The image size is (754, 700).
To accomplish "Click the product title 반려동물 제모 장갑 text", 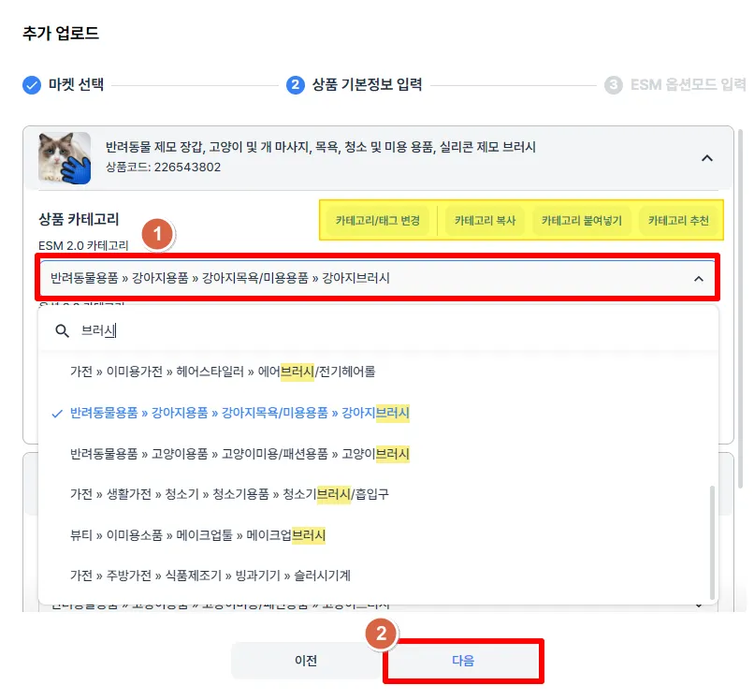I will point(321,147).
